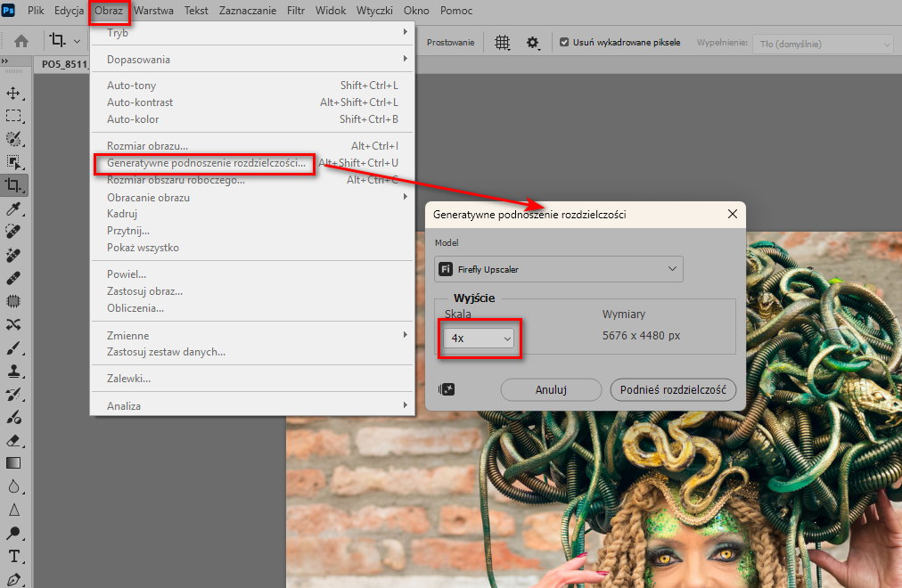Open the Warstwa menu
Screen dimensions: 902x588
(153, 11)
